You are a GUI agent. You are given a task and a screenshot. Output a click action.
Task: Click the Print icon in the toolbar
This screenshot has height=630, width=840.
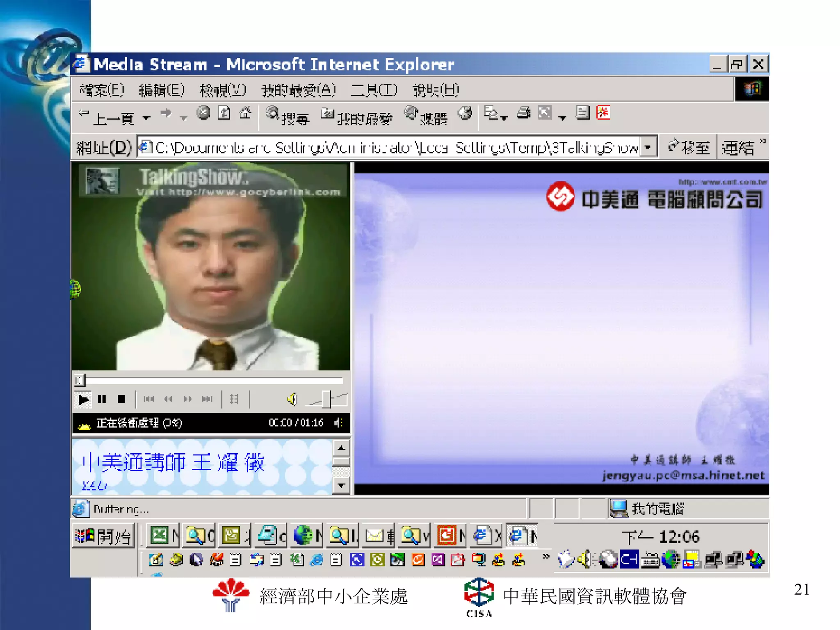coord(524,113)
